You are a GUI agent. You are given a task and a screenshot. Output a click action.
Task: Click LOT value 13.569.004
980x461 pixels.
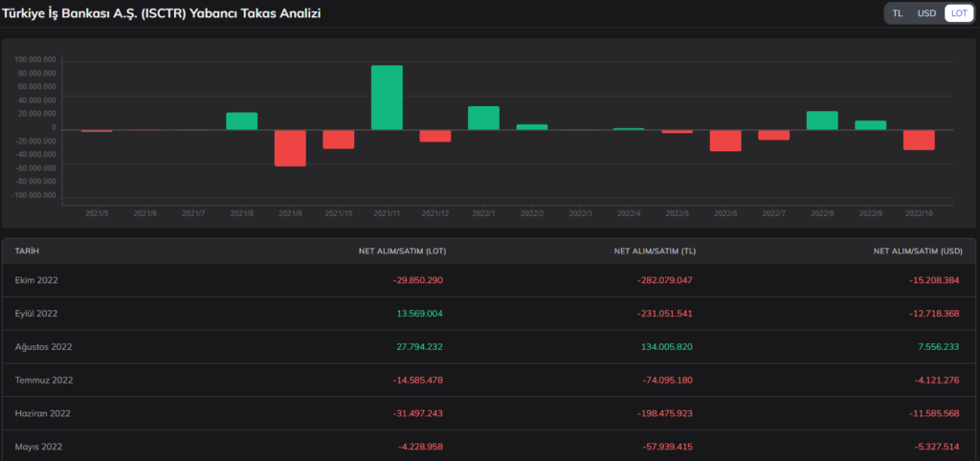click(x=420, y=314)
